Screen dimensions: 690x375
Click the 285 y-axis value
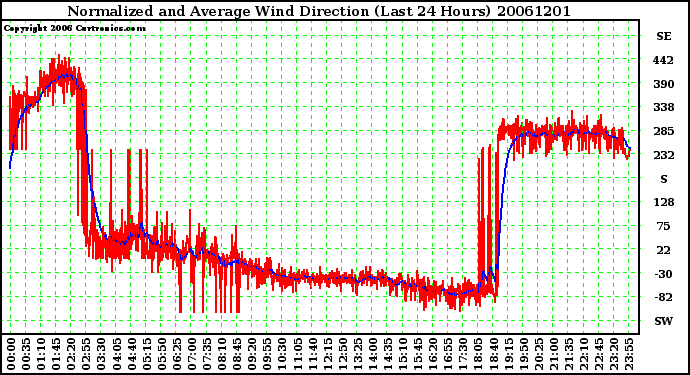click(663, 131)
